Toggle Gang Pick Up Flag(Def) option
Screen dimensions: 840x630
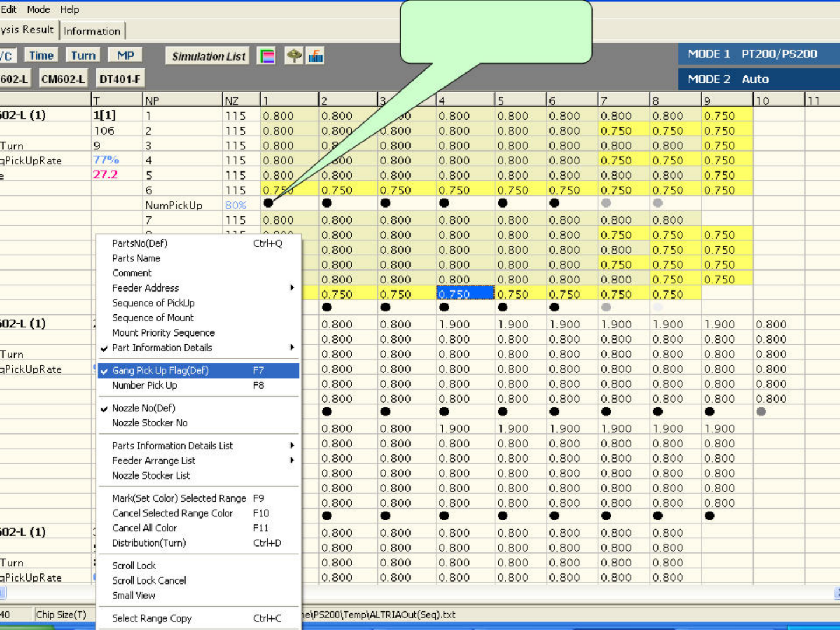point(160,370)
